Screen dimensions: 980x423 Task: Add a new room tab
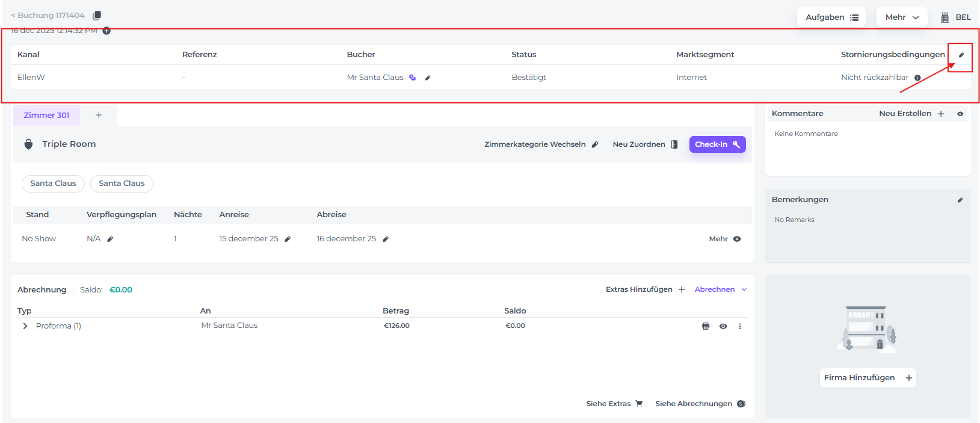coord(99,115)
